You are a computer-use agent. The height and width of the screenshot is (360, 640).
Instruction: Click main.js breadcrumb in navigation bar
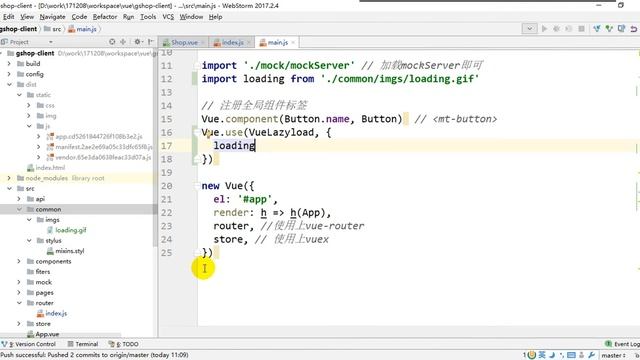(x=82, y=29)
